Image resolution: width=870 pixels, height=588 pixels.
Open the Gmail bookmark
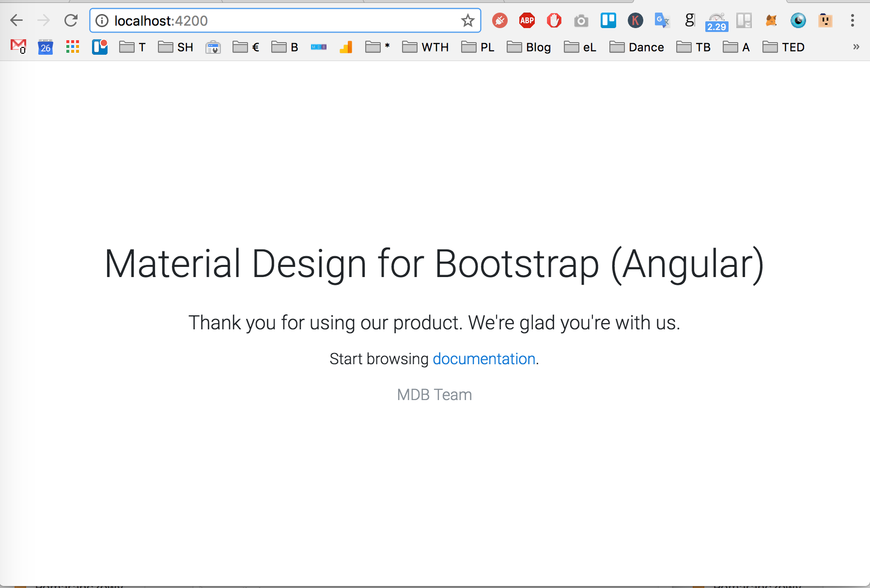click(x=18, y=46)
